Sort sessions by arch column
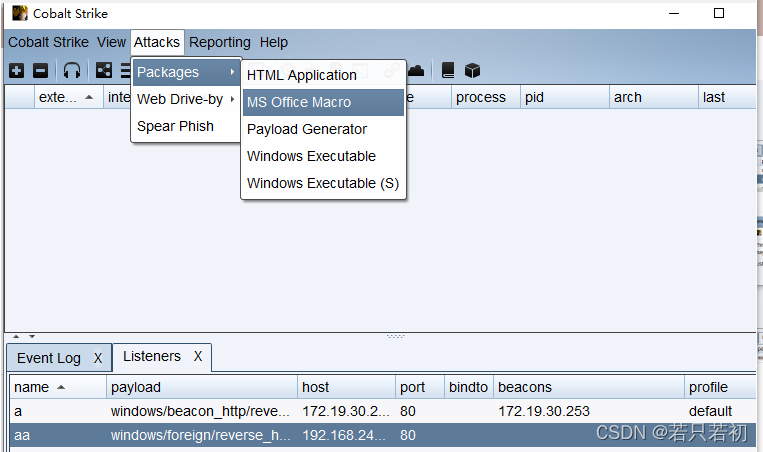This screenshot has height=452, width=763. click(x=654, y=97)
